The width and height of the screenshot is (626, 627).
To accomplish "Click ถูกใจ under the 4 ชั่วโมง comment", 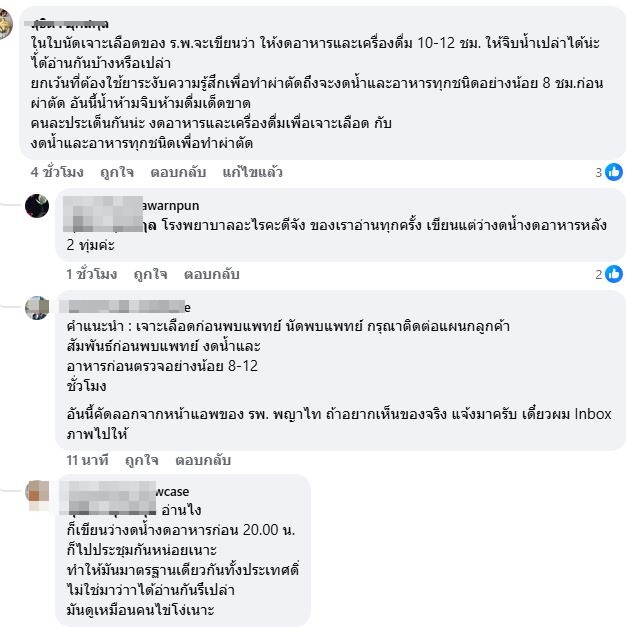I will pos(117,172).
